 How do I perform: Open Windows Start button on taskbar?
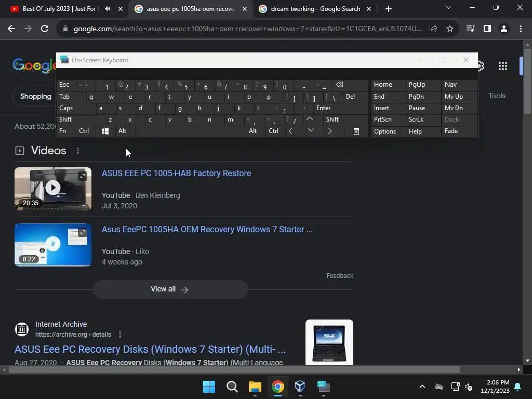[x=209, y=387]
